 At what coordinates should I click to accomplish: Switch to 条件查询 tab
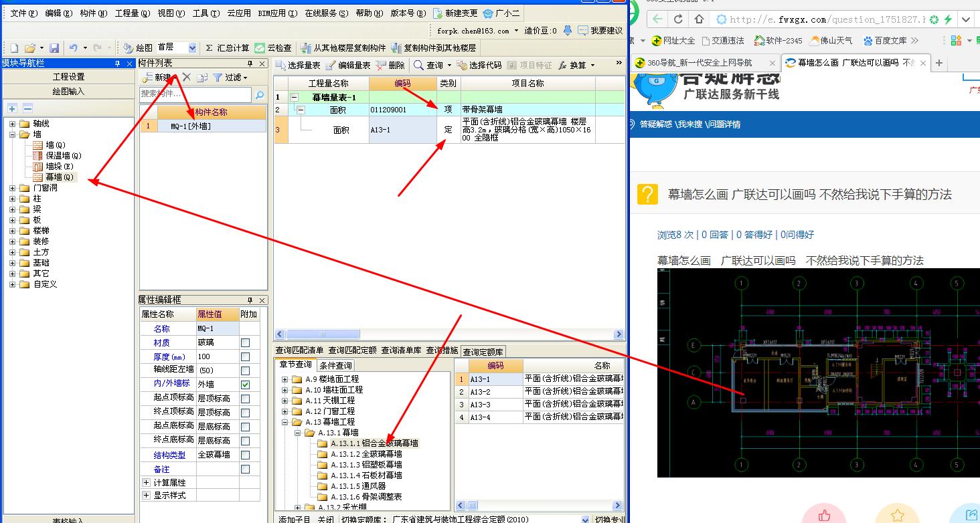click(335, 365)
